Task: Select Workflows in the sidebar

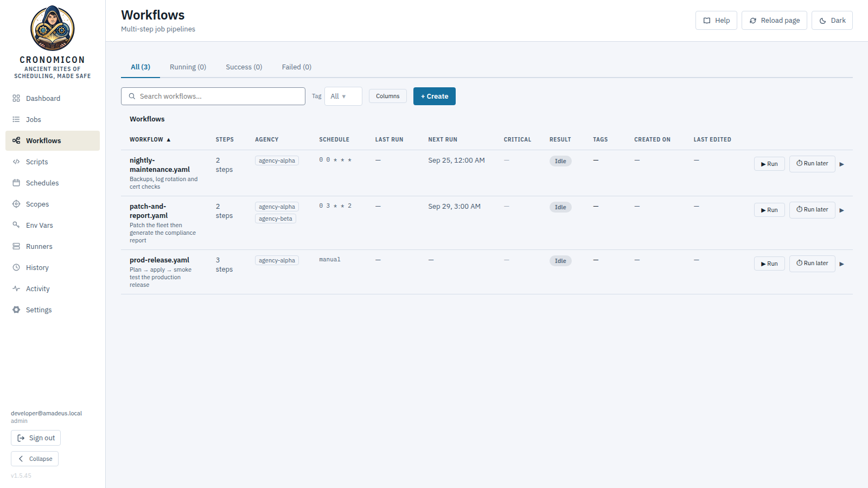Action: tap(53, 140)
